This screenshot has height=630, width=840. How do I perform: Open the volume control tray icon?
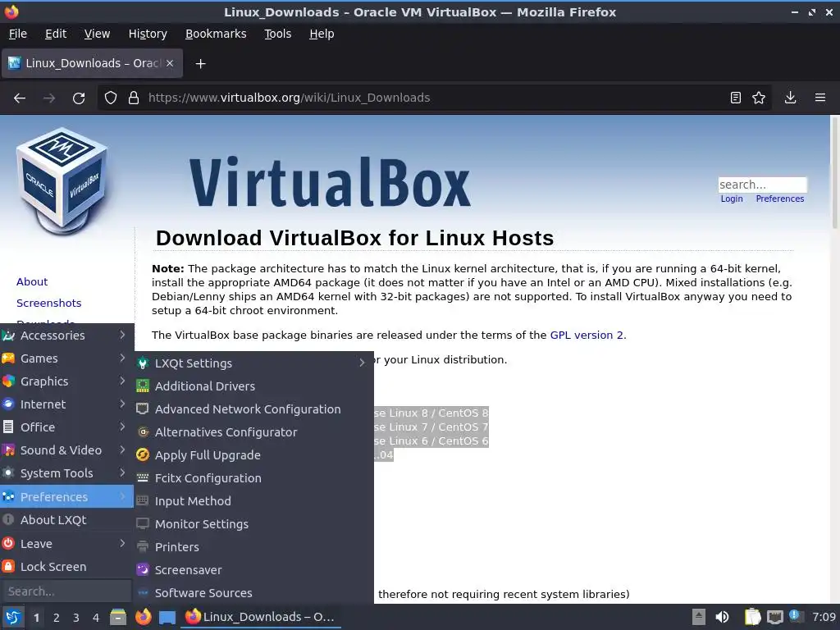(722, 617)
